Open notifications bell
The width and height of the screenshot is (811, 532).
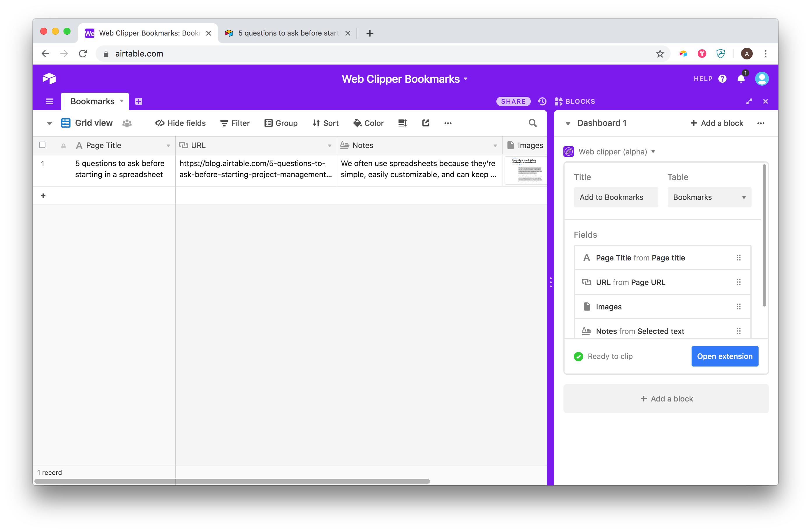[741, 79]
